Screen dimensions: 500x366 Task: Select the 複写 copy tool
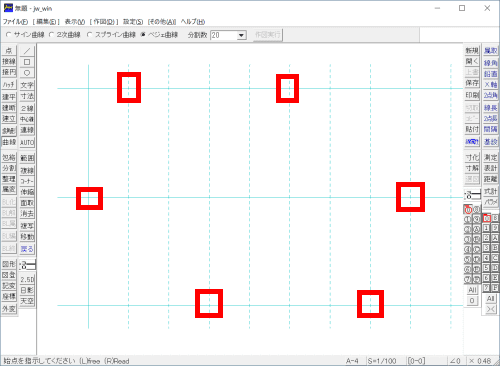[27, 226]
